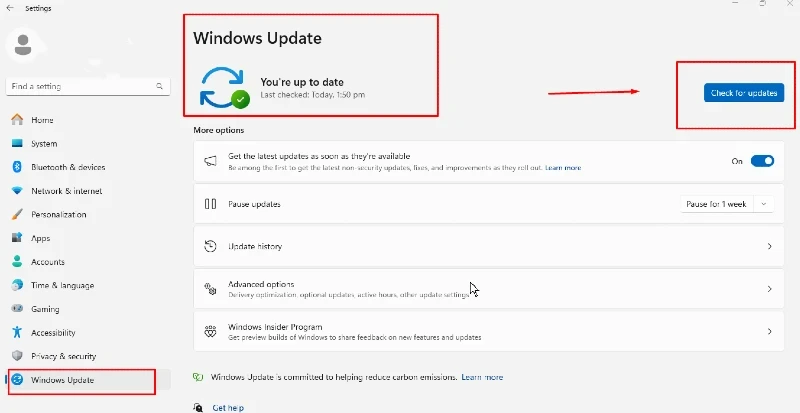Click the green leaf carbon emissions icon
The height and width of the screenshot is (413, 800).
pyautogui.click(x=198, y=377)
